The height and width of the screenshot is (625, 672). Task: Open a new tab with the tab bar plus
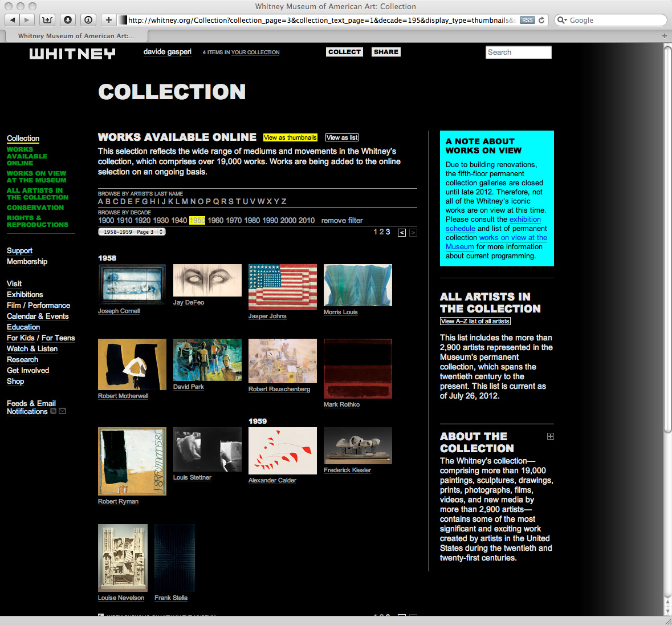point(664,36)
